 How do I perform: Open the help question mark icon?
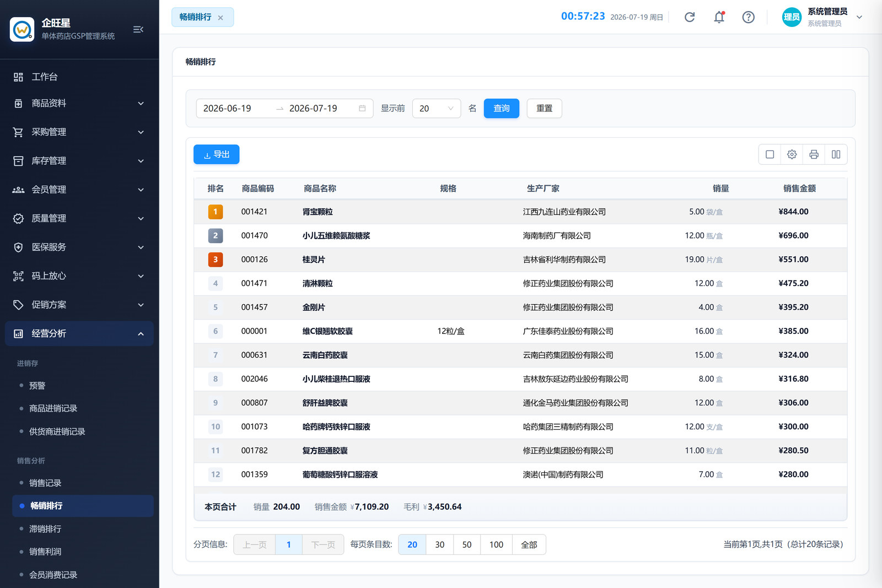(x=748, y=17)
